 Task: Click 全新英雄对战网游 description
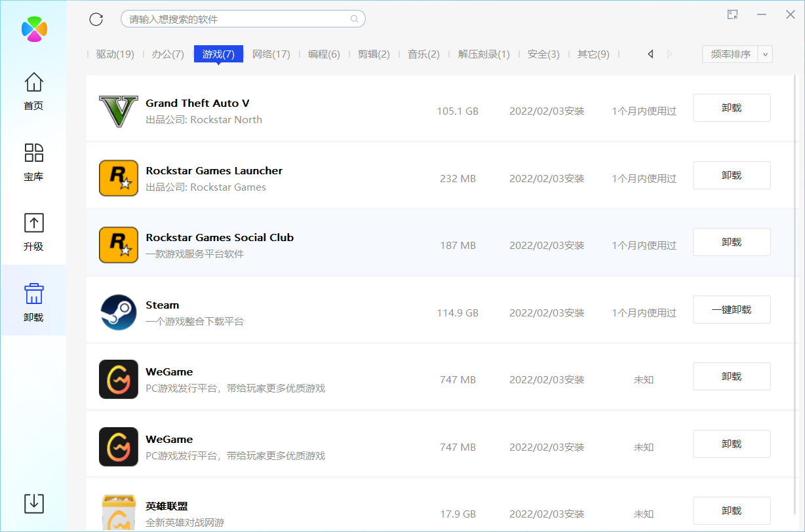(x=185, y=523)
